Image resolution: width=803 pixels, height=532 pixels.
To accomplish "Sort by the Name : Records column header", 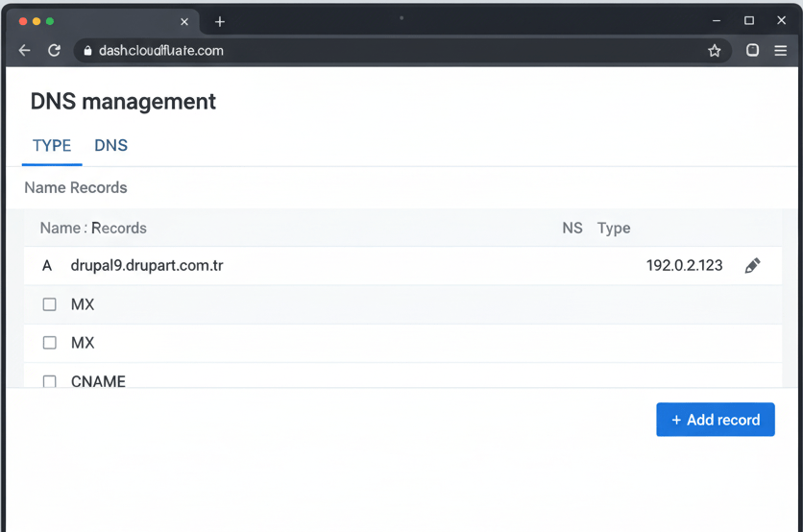I will pos(93,228).
